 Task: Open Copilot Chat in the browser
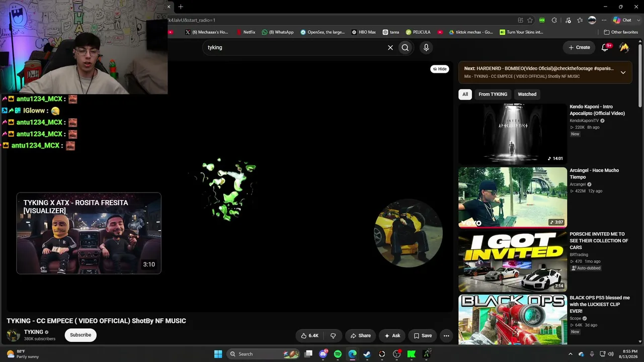coord(622,20)
